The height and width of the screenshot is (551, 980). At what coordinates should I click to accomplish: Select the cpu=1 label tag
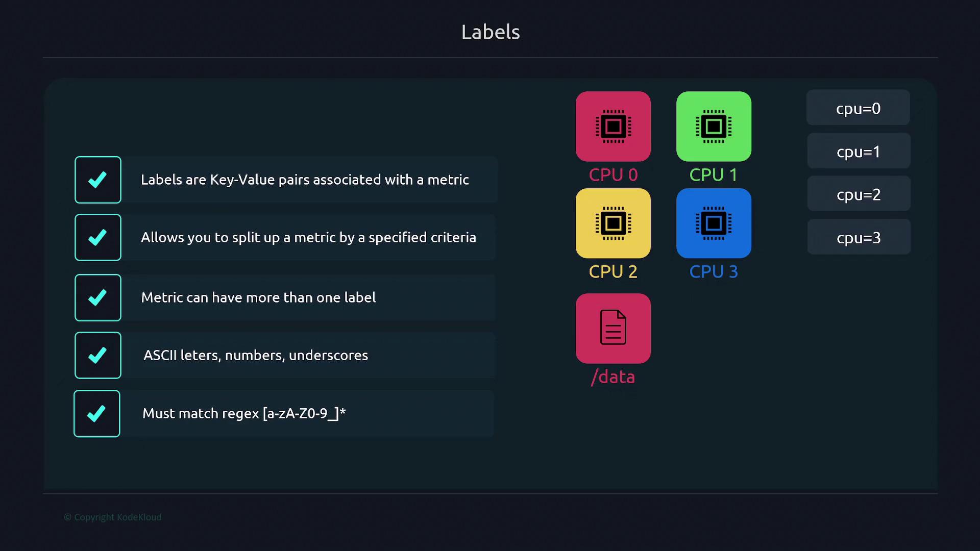coord(859,151)
